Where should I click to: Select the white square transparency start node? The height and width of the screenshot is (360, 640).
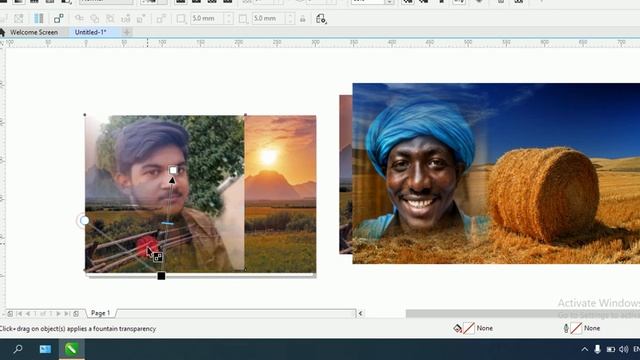[x=173, y=170]
